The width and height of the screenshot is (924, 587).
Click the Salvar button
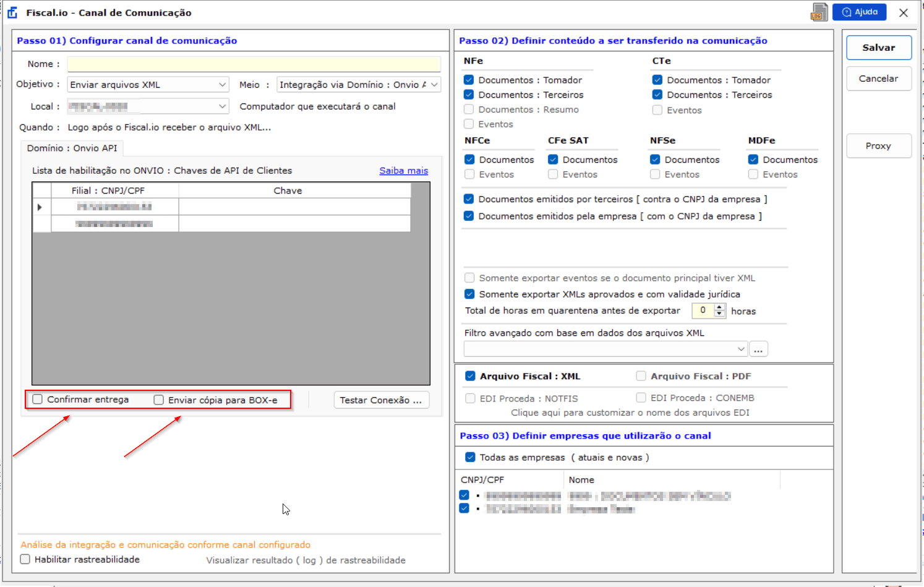coord(879,48)
